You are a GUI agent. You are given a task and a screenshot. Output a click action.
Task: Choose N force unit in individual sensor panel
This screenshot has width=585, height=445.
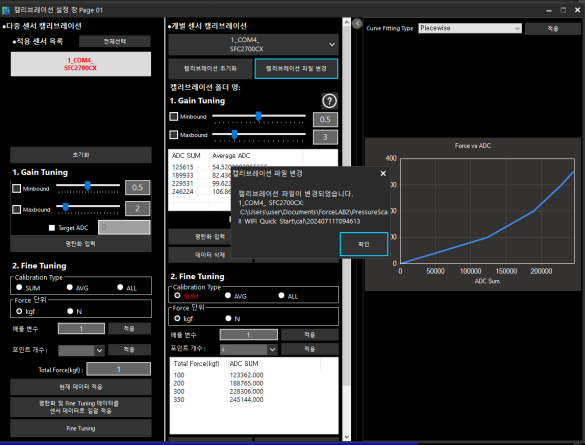pos(228,318)
